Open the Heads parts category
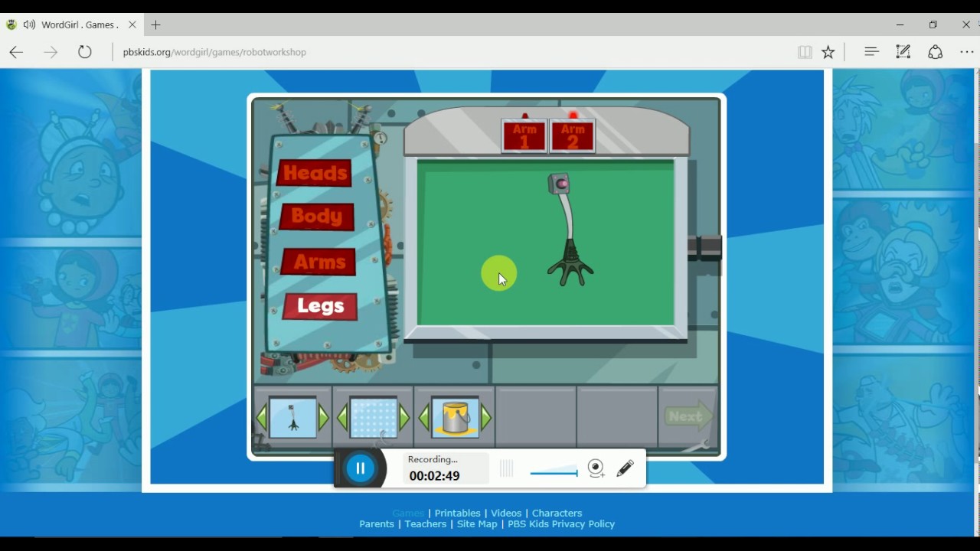This screenshot has width=980, height=551. [x=315, y=173]
